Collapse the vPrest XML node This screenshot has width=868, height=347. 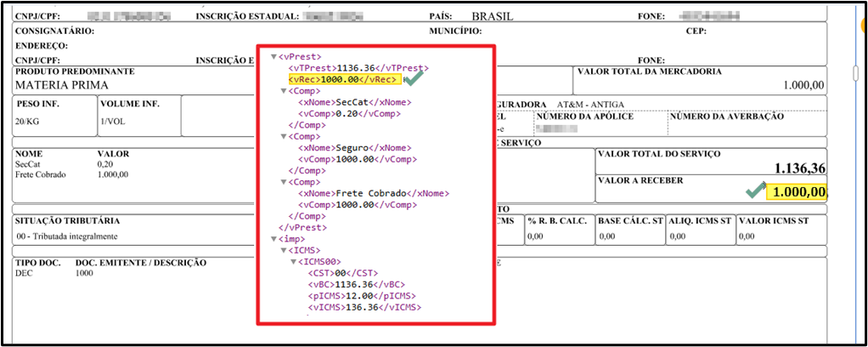(273, 56)
